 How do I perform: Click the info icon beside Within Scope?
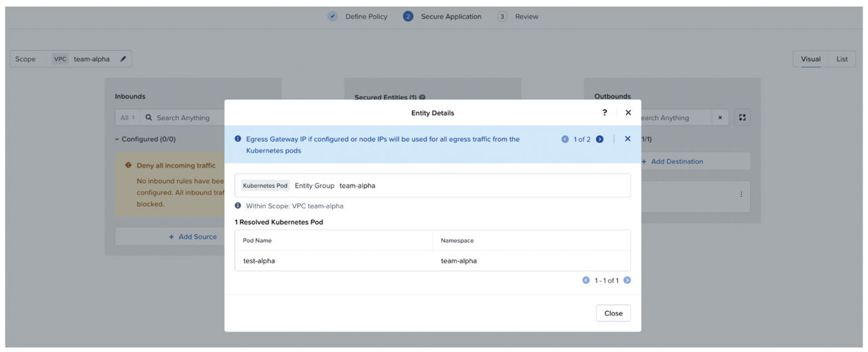pyautogui.click(x=238, y=206)
